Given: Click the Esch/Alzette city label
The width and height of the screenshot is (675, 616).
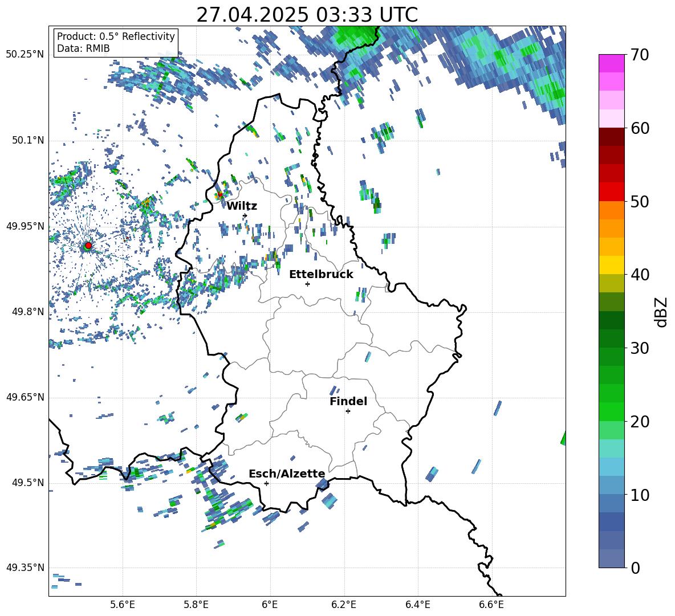Looking at the screenshot, I should [x=287, y=474].
